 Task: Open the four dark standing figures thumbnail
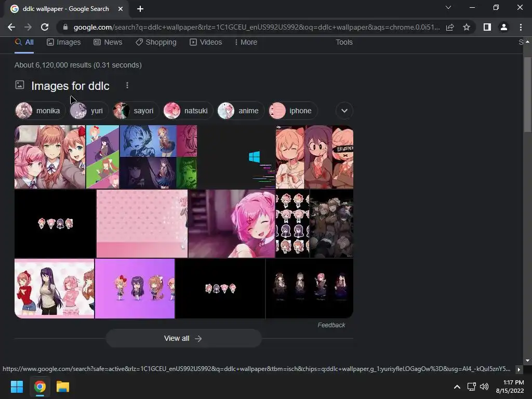310,288
